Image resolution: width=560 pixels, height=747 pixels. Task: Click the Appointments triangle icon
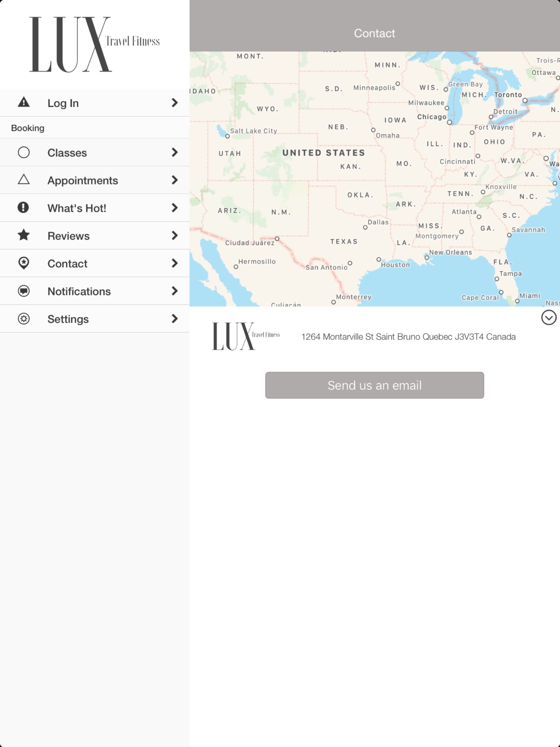coord(23,180)
